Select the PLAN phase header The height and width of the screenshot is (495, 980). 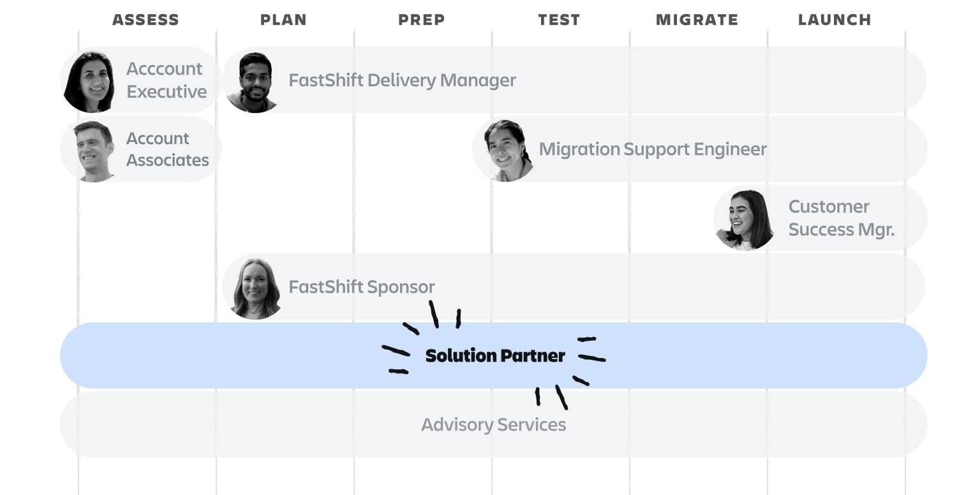coord(283,20)
